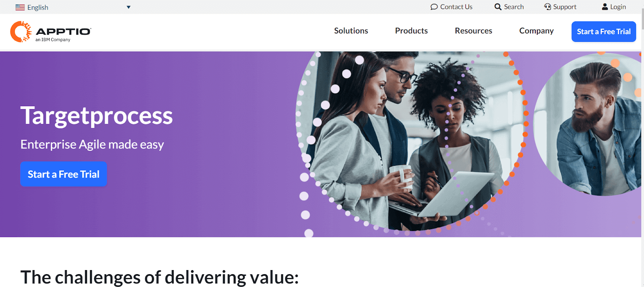Click the Contact Us speech bubble icon
This screenshot has width=644, height=287.
tap(434, 7)
